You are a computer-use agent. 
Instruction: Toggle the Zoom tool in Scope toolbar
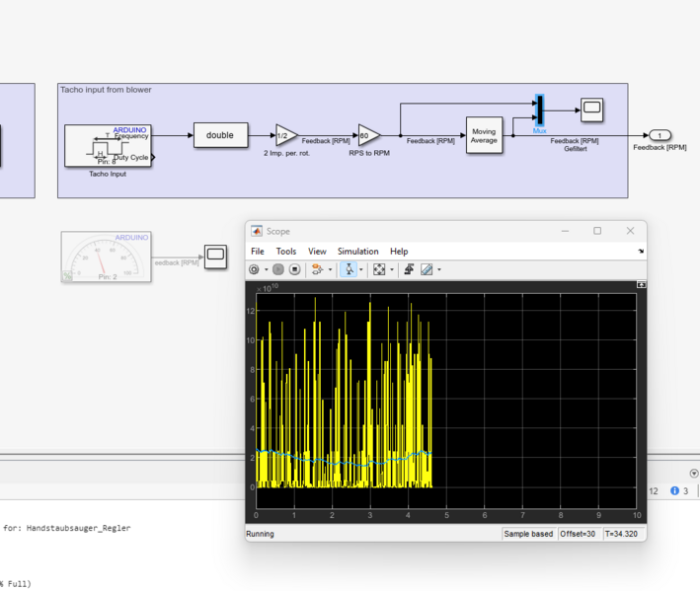pyautogui.click(x=349, y=269)
